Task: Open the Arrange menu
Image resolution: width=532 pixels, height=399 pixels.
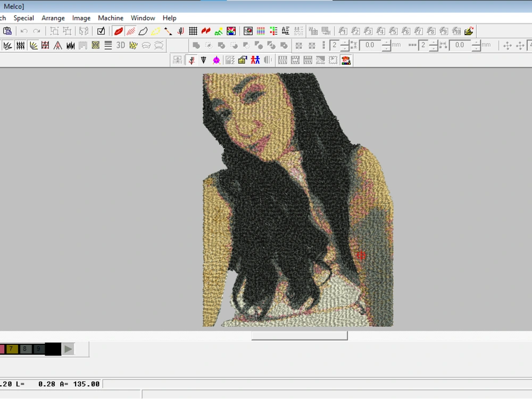Action: click(53, 18)
